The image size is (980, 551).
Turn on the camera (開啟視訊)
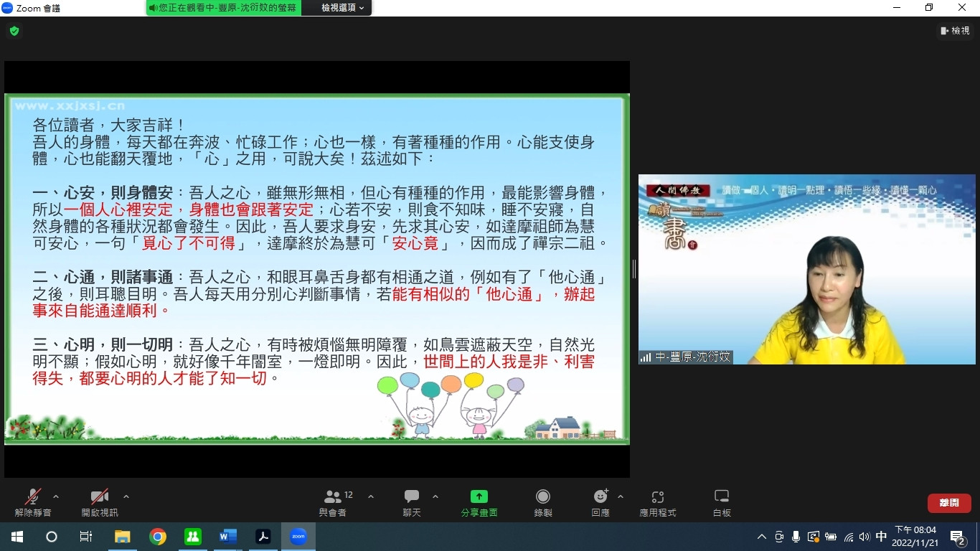coord(99,501)
